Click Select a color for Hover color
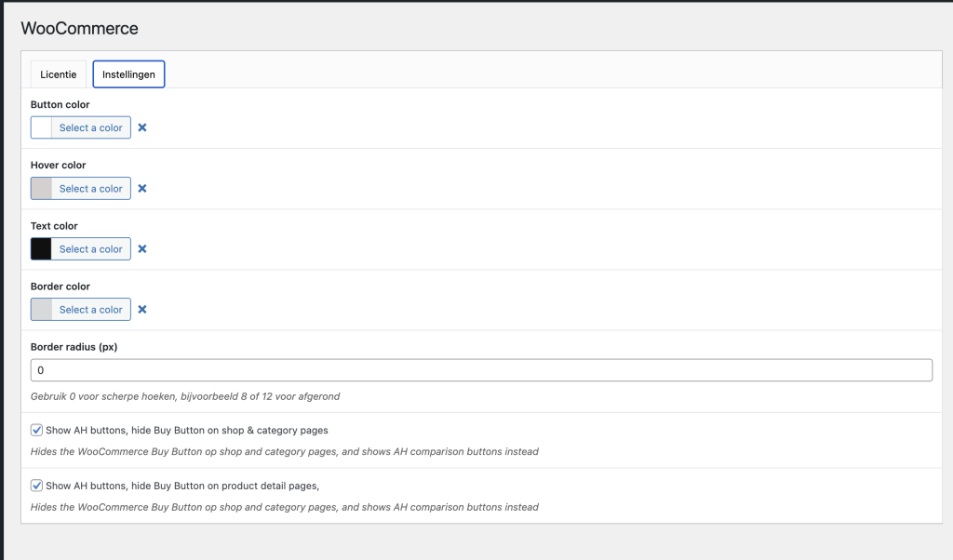Image resolution: width=953 pixels, height=560 pixels. click(90, 188)
